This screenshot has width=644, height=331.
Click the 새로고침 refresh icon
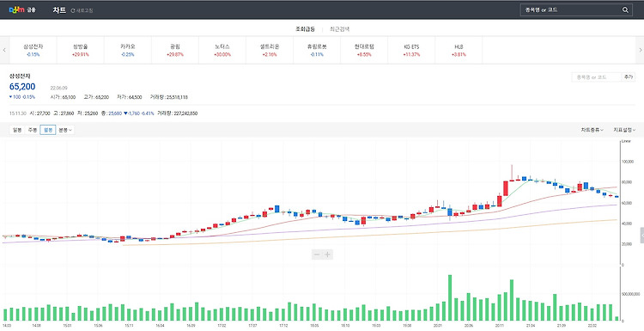coord(73,10)
